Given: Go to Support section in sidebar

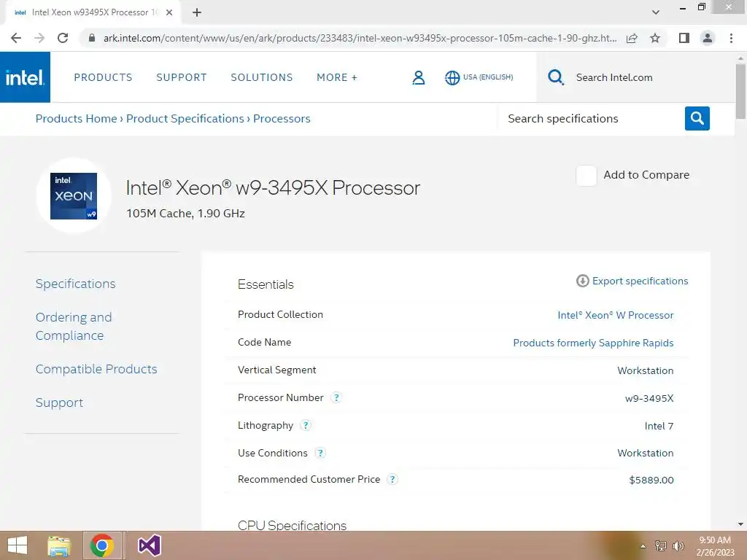Looking at the screenshot, I should point(59,402).
